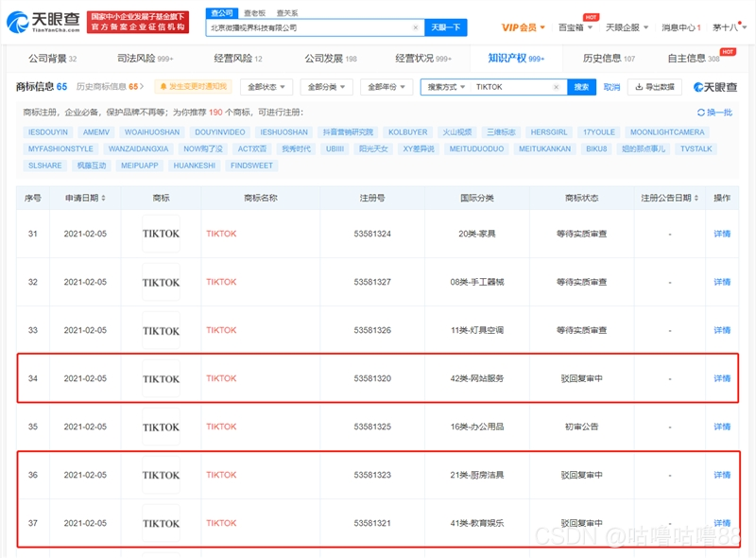
Task: Open details for row 32 trademark
Action: pyautogui.click(x=722, y=282)
